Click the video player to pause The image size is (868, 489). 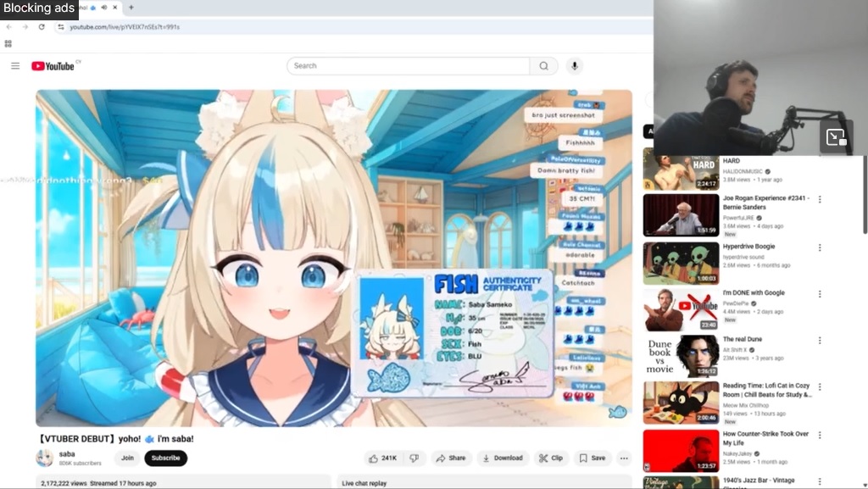334,258
